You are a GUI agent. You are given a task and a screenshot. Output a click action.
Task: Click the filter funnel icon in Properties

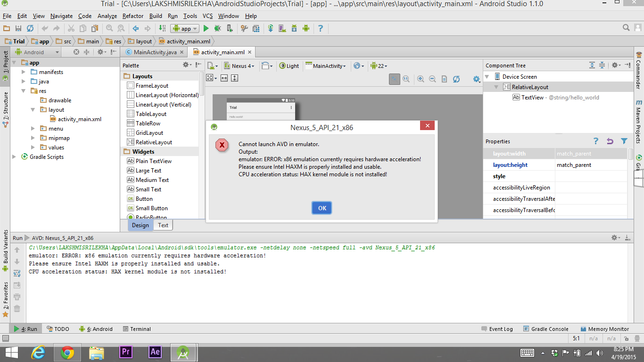coord(624,141)
